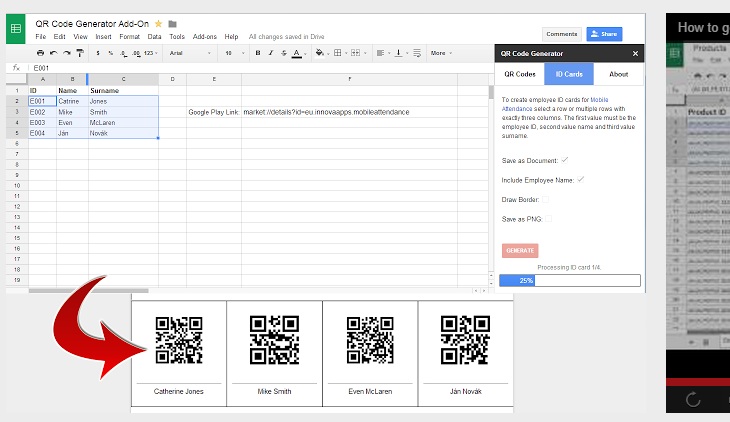Click column header C
The image size is (730, 422).
coord(123,79)
